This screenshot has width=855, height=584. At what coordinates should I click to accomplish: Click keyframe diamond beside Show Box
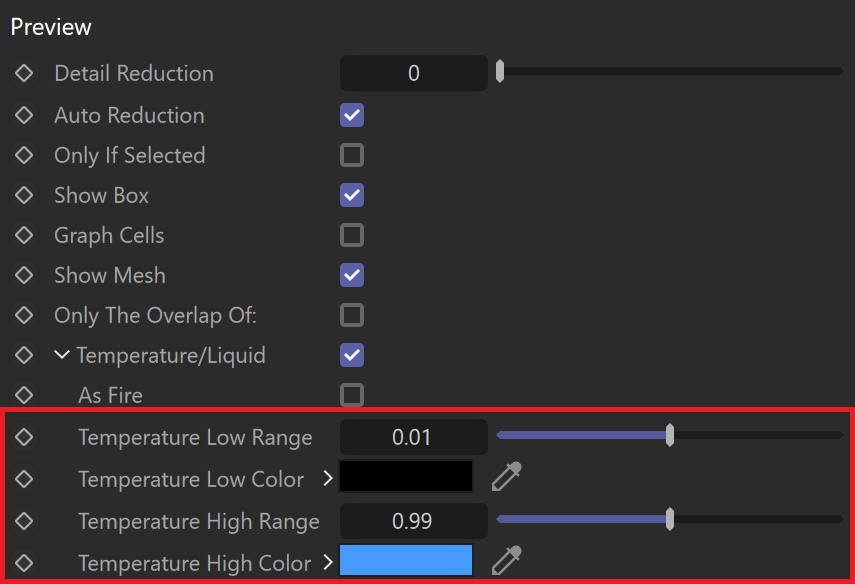[x=24, y=195]
